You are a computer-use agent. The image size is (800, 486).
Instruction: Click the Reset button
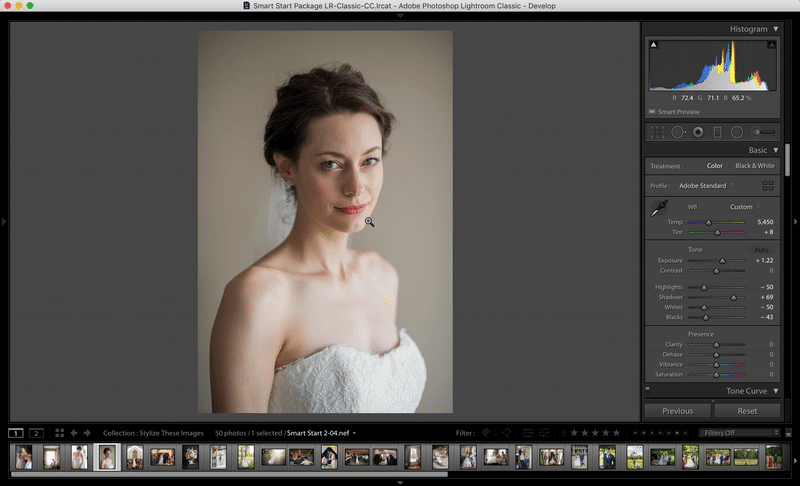coord(747,410)
